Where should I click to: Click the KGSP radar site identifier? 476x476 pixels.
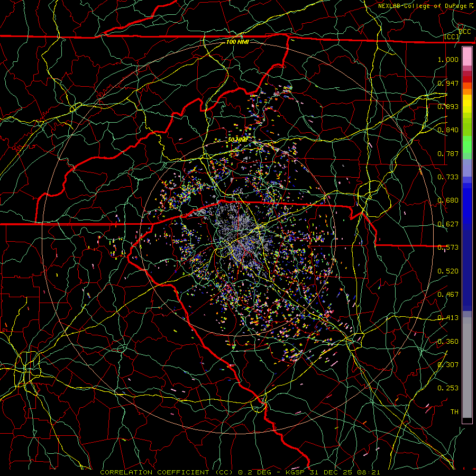click(x=296, y=472)
